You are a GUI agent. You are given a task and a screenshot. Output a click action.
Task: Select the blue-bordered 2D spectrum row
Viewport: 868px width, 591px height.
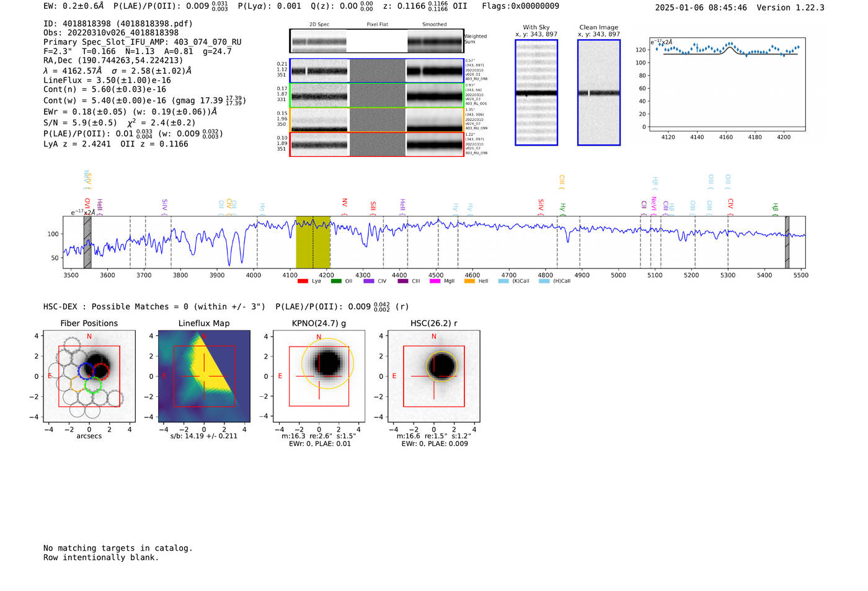(376, 71)
